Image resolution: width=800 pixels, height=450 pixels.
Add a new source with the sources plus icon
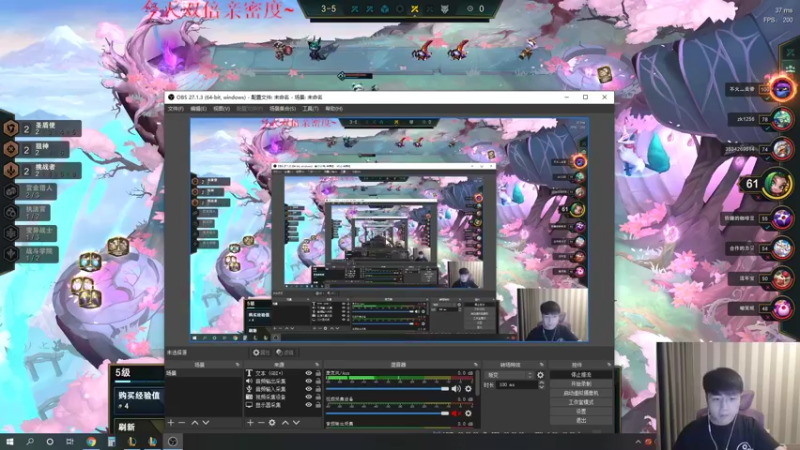point(250,422)
